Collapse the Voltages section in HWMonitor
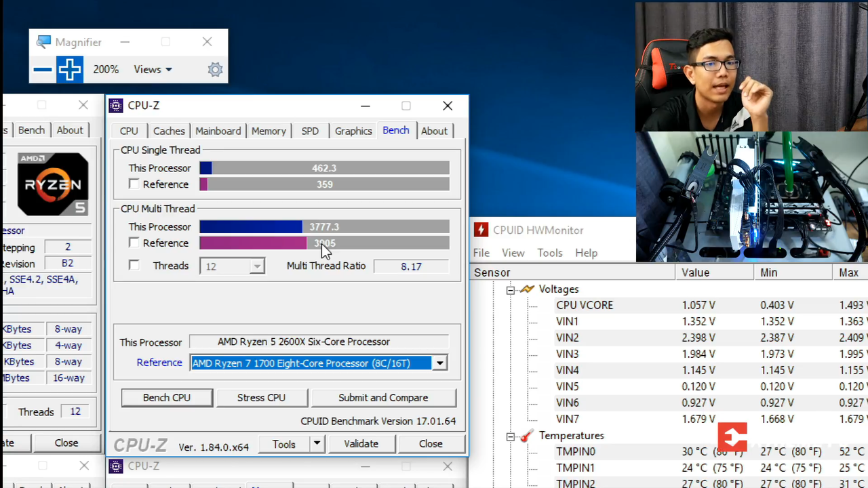This screenshot has width=868, height=488. 511,289
